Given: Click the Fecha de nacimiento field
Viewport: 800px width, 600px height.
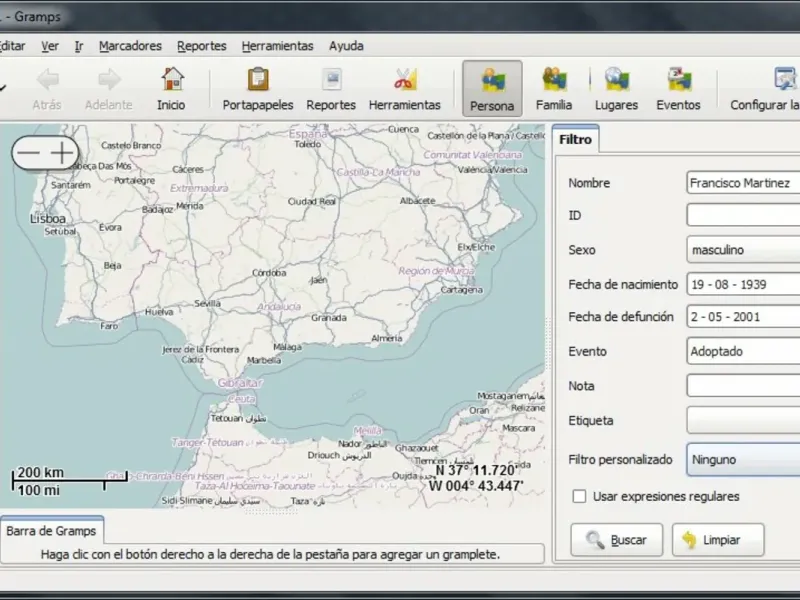Looking at the screenshot, I should point(744,284).
